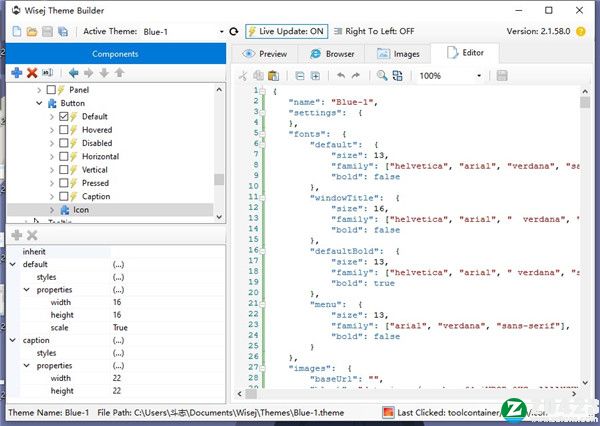This screenshot has height=426, width=600.
Task: Check the Panel checkbox
Action: click(x=51, y=90)
